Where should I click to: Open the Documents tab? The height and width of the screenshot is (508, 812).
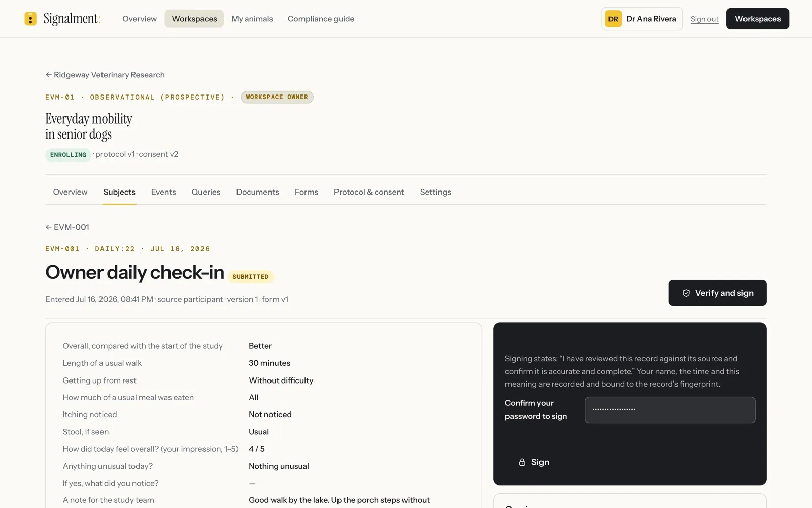pos(257,192)
